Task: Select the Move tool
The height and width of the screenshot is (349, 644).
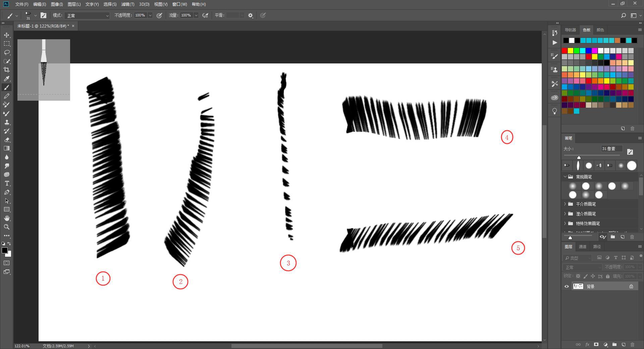Action: (x=7, y=35)
